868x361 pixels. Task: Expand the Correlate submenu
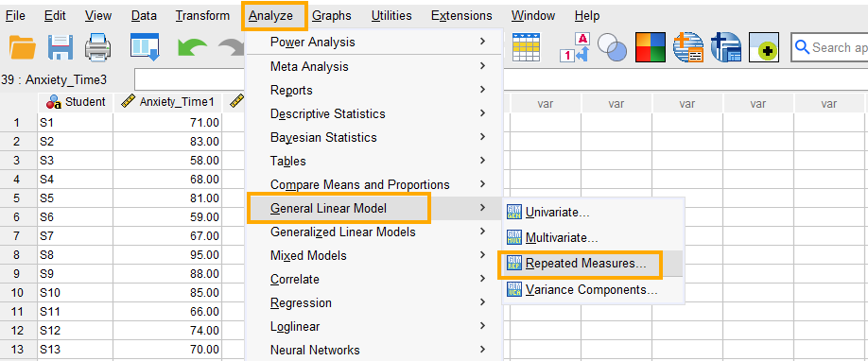[x=373, y=279]
